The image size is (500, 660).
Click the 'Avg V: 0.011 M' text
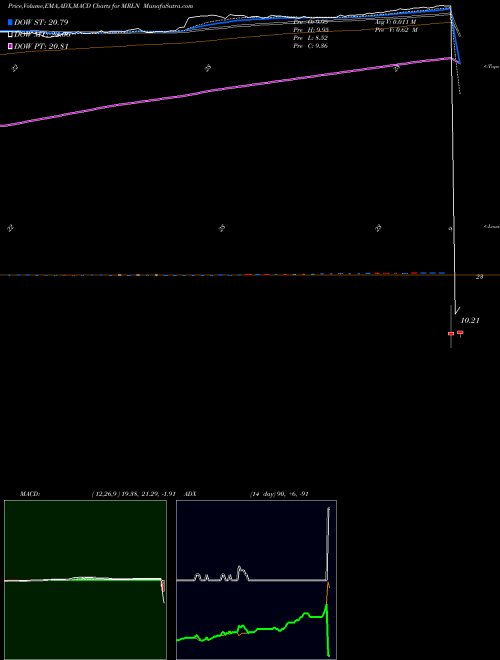point(395,21)
